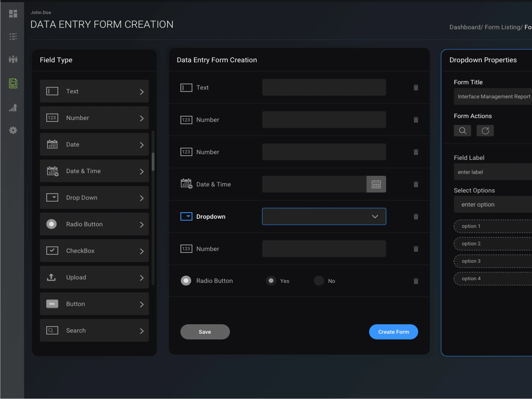Screen dimensions: 532x399
Task: Select option 3 chip
Action: click(493, 261)
